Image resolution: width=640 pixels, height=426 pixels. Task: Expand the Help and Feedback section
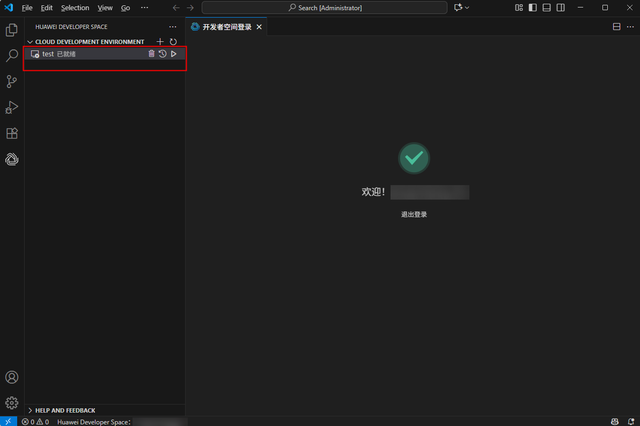click(30, 410)
